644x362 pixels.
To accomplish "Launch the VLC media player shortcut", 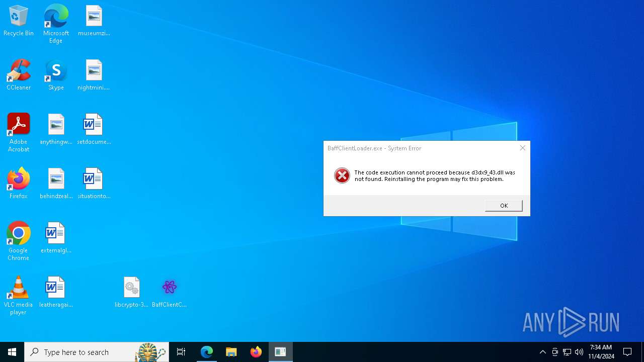I will [19, 296].
